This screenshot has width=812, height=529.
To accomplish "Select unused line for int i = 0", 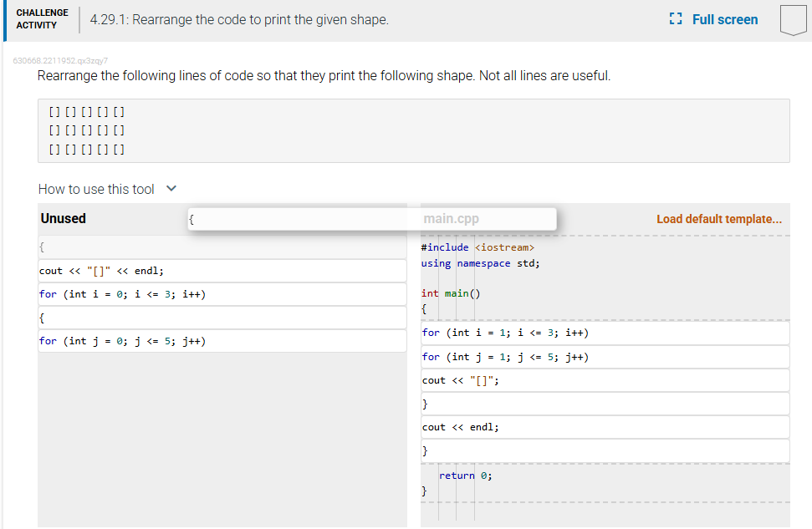I will click(222, 294).
